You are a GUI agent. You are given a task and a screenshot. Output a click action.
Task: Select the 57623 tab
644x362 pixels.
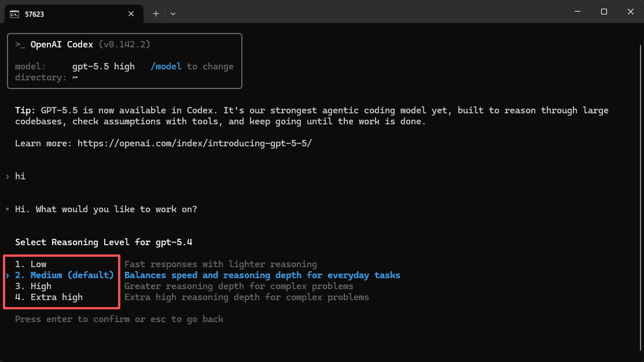[74, 14]
